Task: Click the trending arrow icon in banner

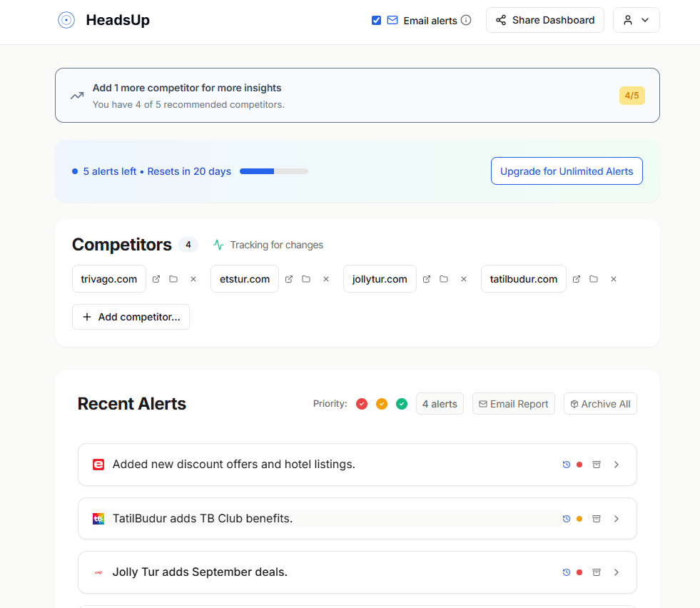Action: [77, 96]
